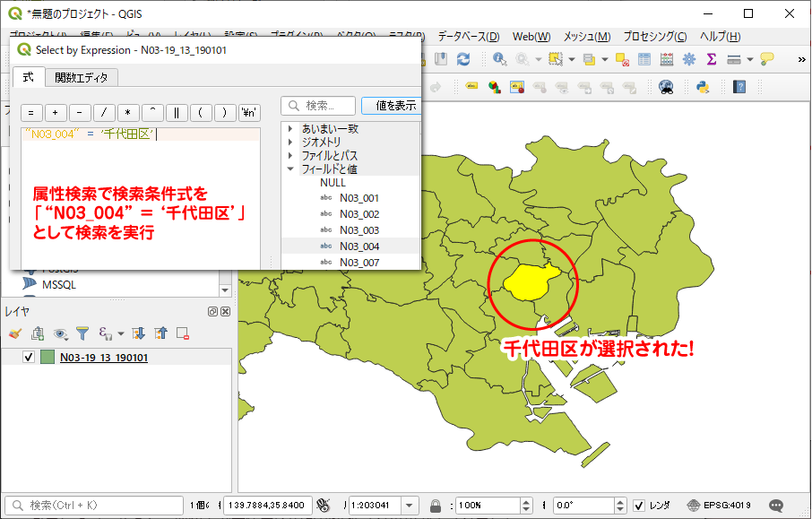The width and height of the screenshot is (812, 519).
Task: Collapse the フィールドと値 tree group
Action: (290, 169)
